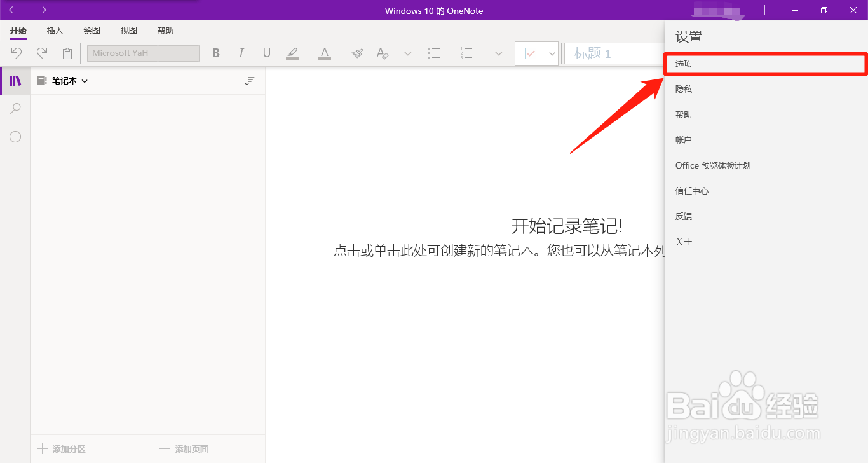Apply text highlight color
This screenshot has width=868, height=463.
pos(292,53)
